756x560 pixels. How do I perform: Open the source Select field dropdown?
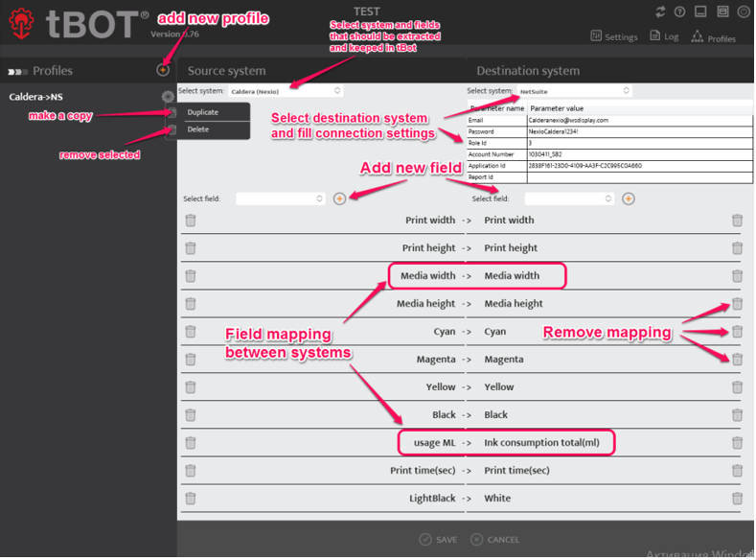point(280,198)
